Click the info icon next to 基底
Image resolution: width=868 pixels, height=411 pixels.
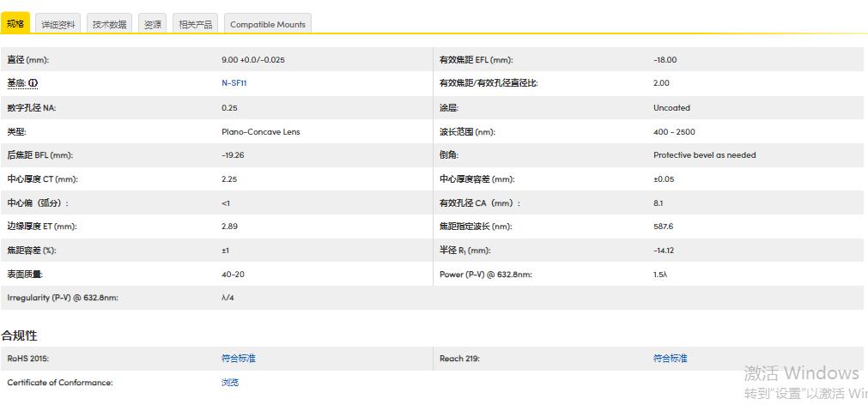click(x=33, y=84)
